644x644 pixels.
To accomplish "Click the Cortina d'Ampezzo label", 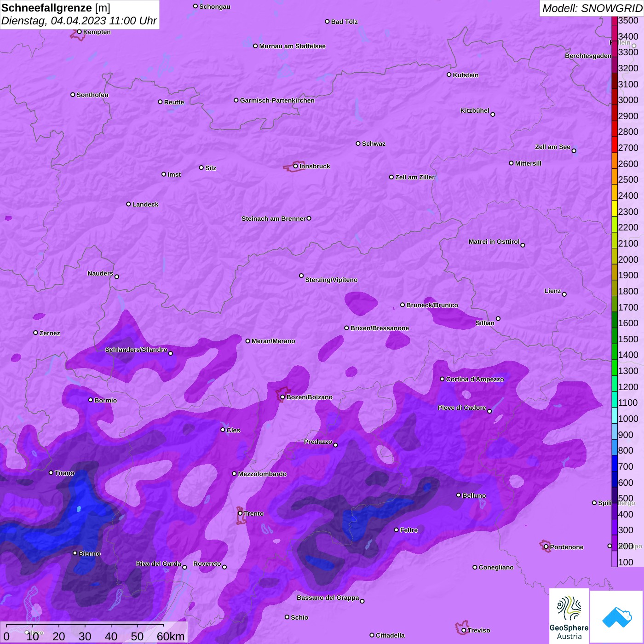I will (475, 379).
